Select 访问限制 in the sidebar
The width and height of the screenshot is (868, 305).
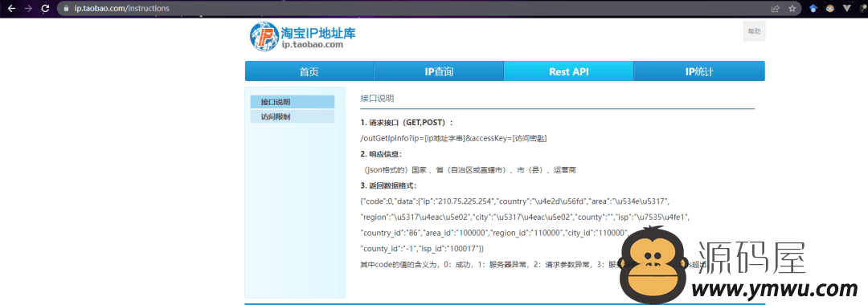[293, 116]
